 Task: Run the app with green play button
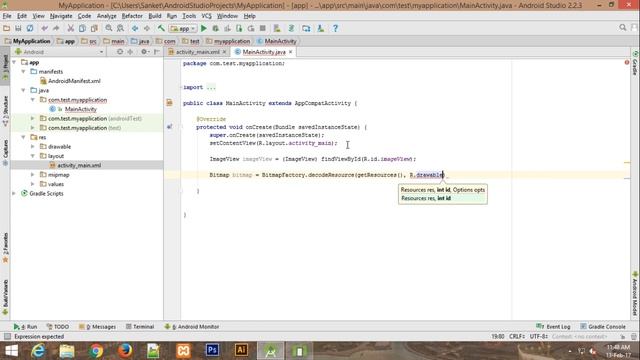(204, 28)
